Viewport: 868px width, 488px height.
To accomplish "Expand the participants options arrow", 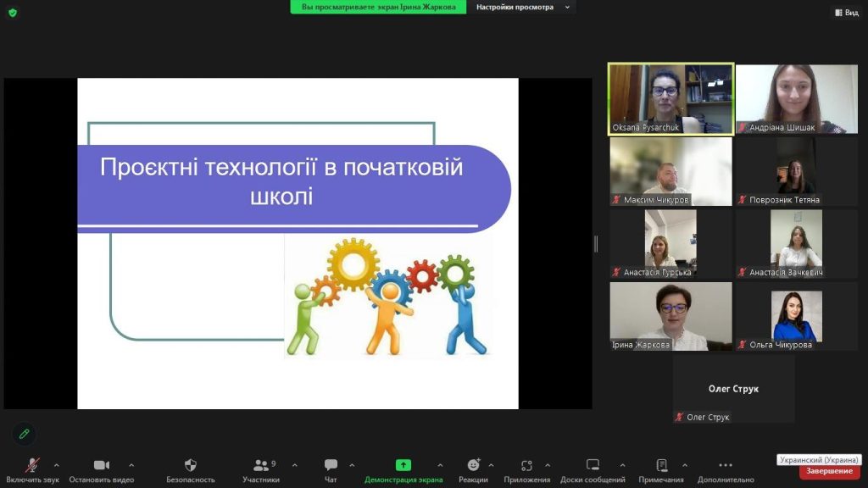I will (294, 465).
